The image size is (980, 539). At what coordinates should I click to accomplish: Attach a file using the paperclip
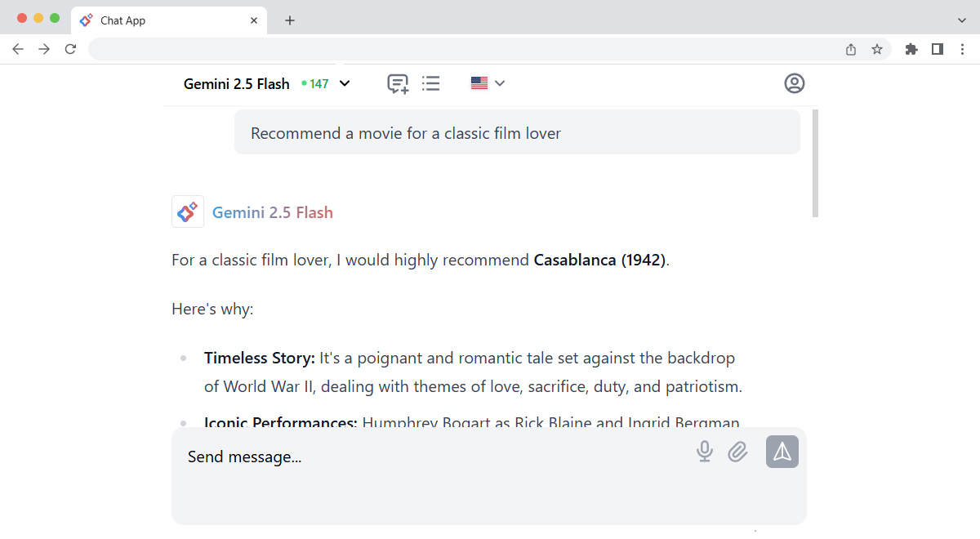click(x=737, y=451)
